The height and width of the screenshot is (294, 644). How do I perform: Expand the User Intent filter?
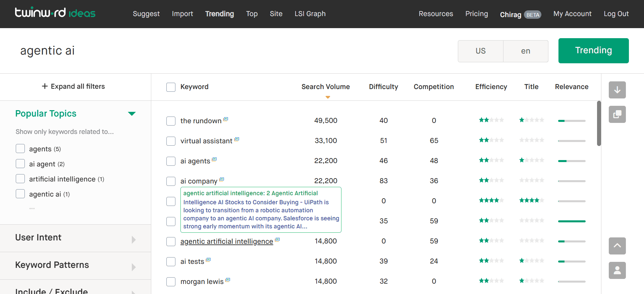pos(75,238)
